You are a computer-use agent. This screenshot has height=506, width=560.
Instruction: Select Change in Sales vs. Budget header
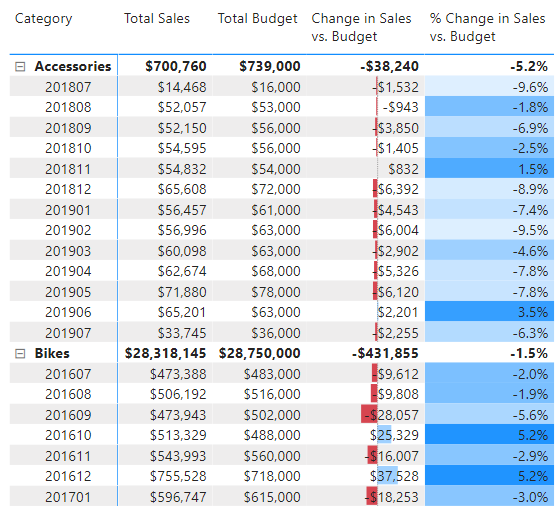(361, 27)
